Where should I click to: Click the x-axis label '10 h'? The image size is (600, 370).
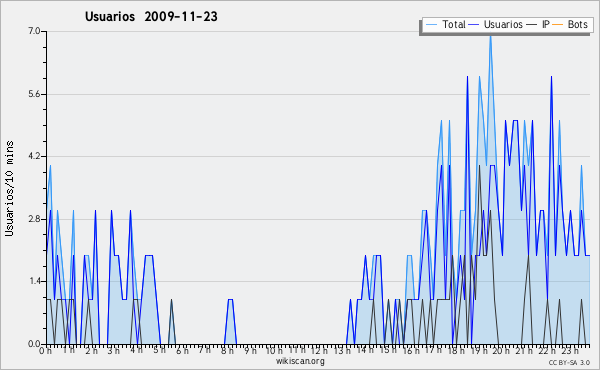(x=274, y=351)
